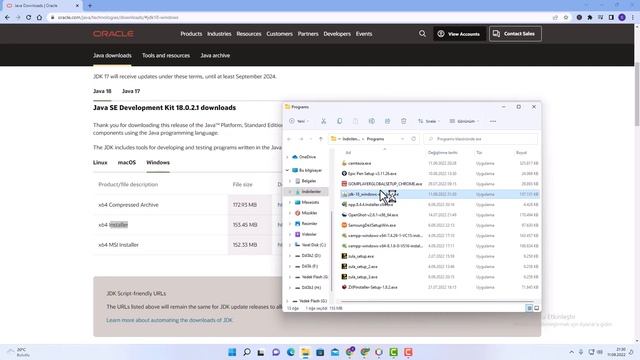Collapse Bu bilgisayar tree node

287,170
